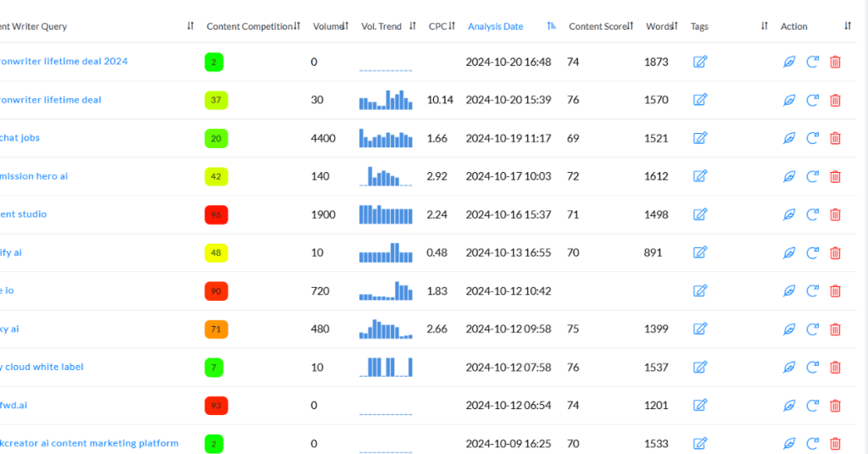This screenshot has width=868, height=454.
Task: Sort by Words column
Action: (x=675, y=26)
